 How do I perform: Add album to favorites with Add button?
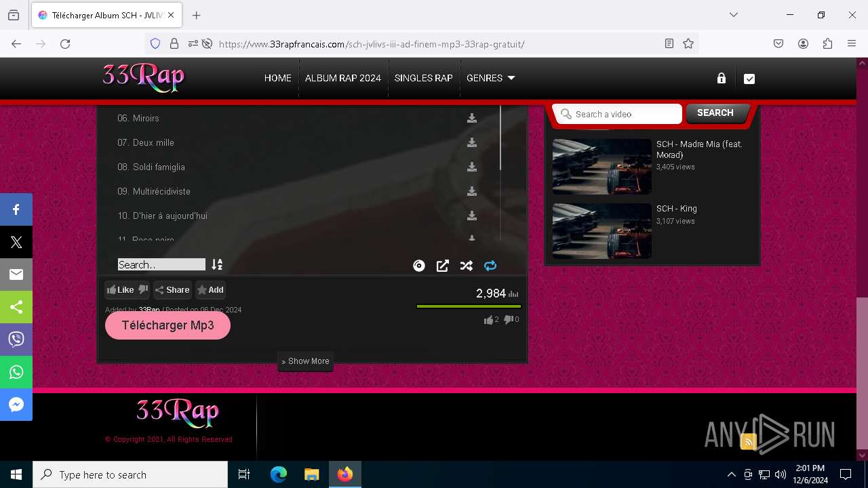[x=210, y=289]
